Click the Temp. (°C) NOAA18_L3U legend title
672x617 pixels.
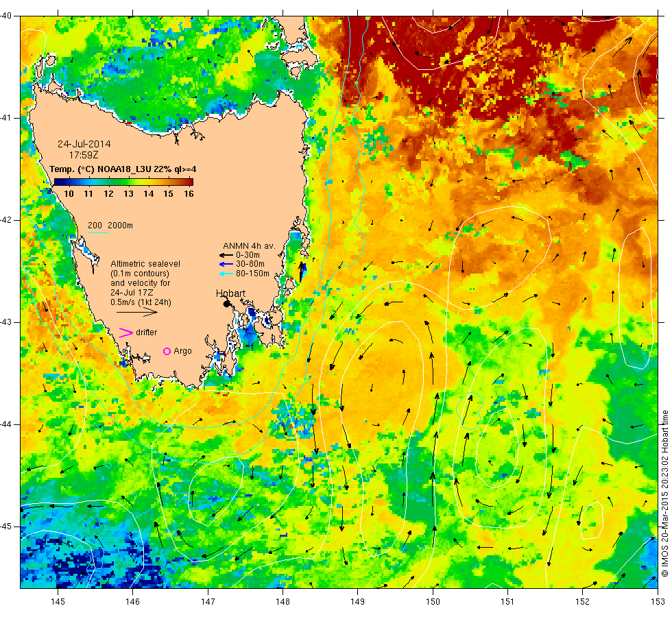pos(123,169)
